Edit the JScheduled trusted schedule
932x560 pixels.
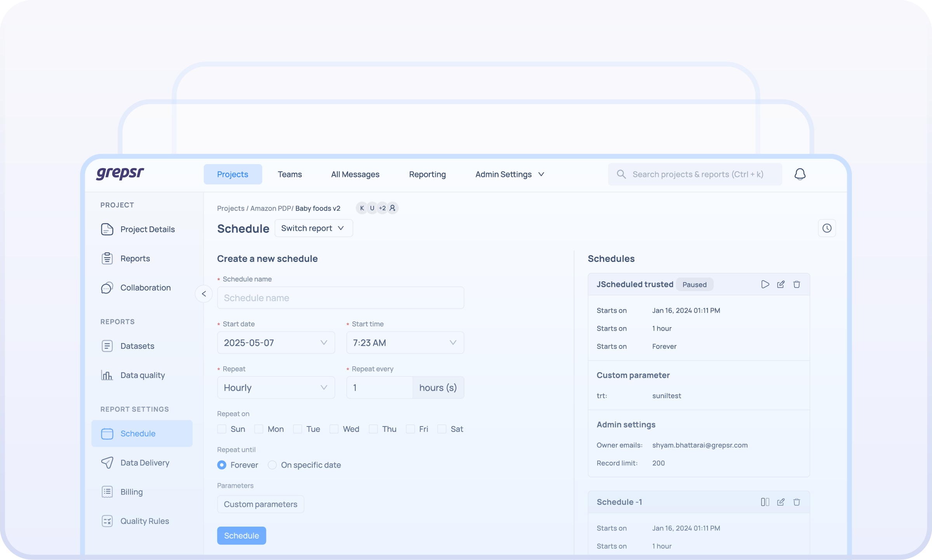click(781, 284)
